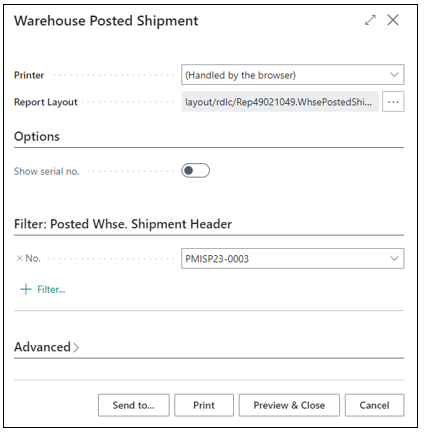Click the PMISP23-0003 filter value field
Image resolution: width=424 pixels, height=434 pixels.
[292, 258]
